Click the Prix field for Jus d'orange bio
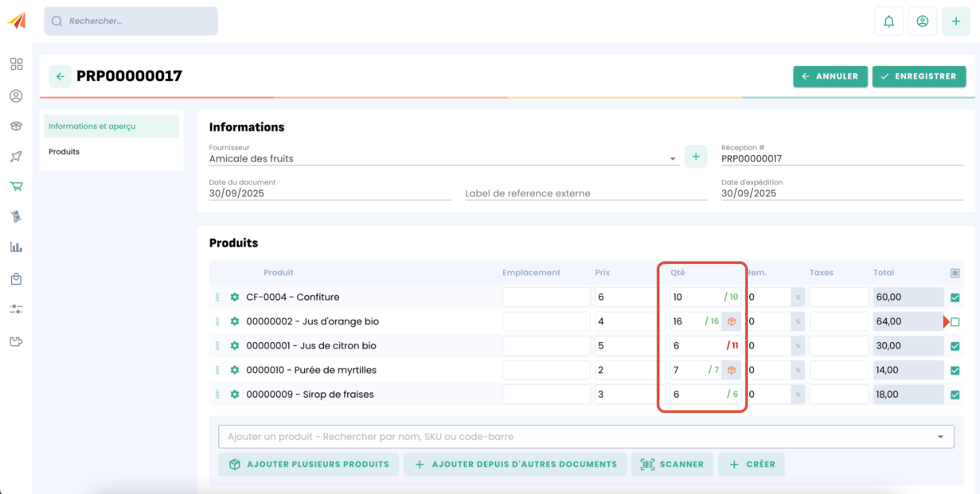 click(x=629, y=321)
